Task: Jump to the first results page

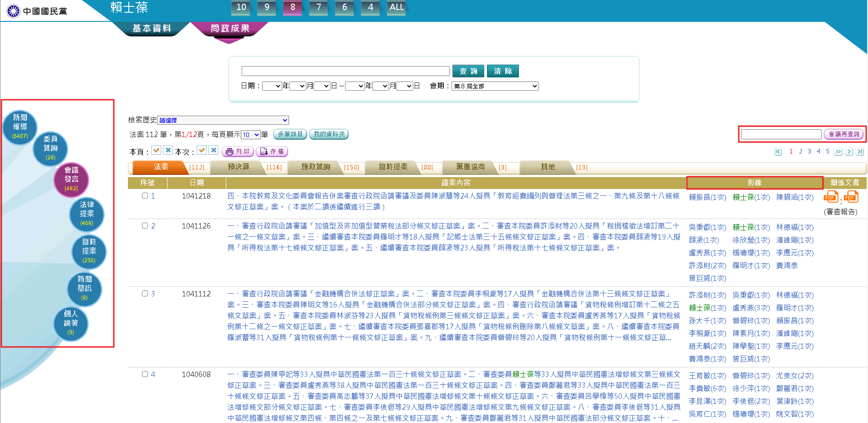Action: tap(778, 152)
